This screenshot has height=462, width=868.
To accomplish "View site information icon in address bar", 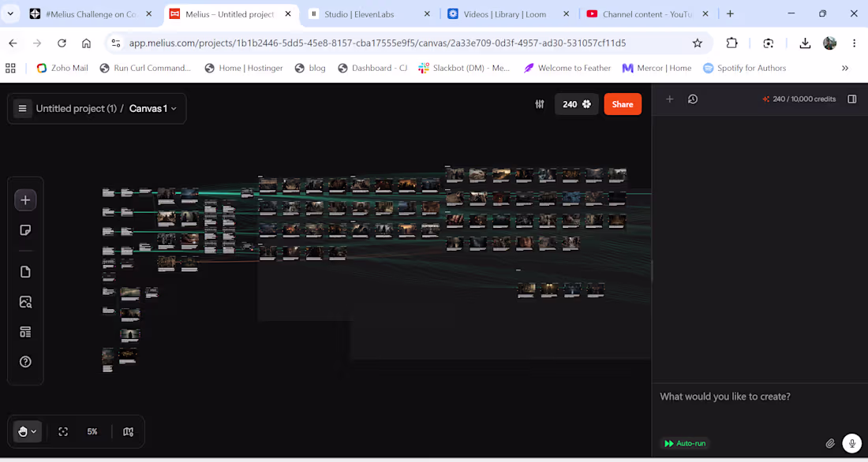I will (x=115, y=43).
